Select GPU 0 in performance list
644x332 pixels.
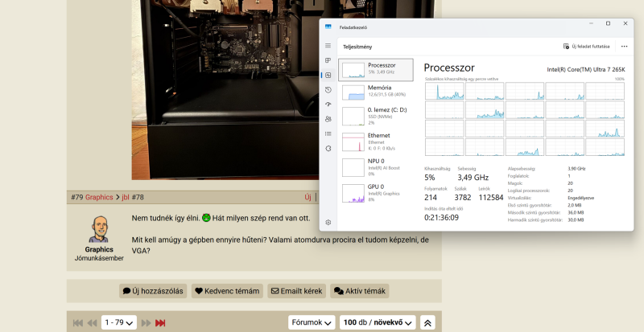pyautogui.click(x=376, y=193)
